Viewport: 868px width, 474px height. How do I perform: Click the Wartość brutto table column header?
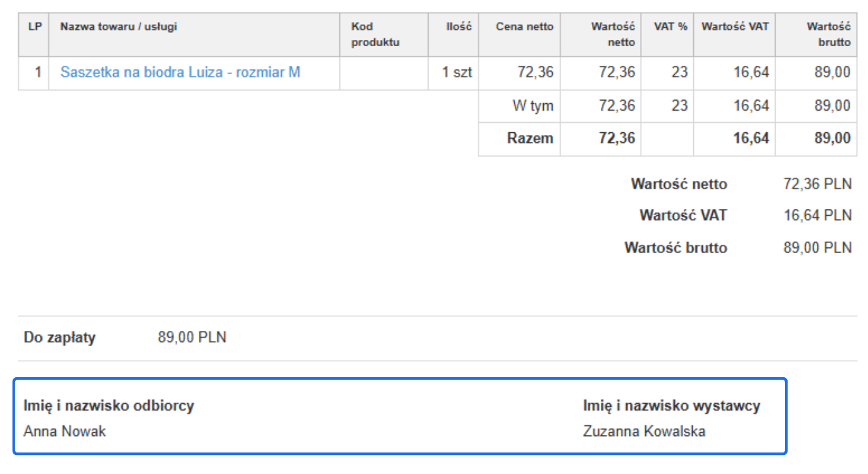(x=828, y=34)
